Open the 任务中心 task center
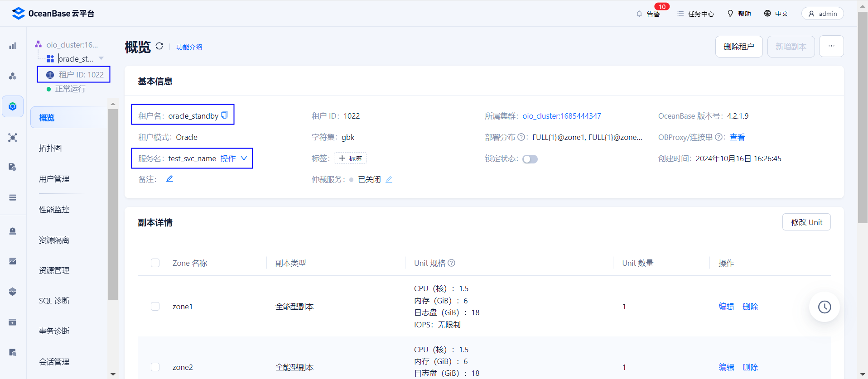 click(695, 14)
